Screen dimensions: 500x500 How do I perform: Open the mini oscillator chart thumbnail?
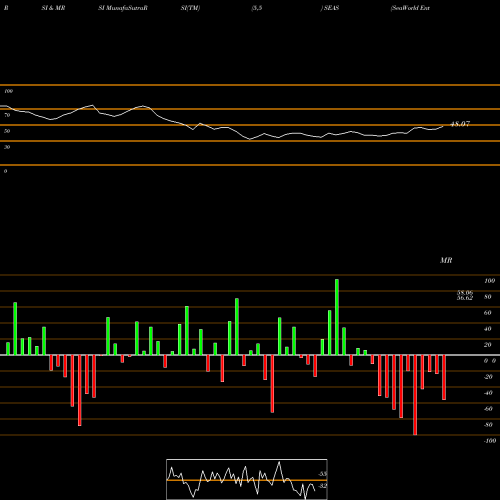[x=247, y=479]
